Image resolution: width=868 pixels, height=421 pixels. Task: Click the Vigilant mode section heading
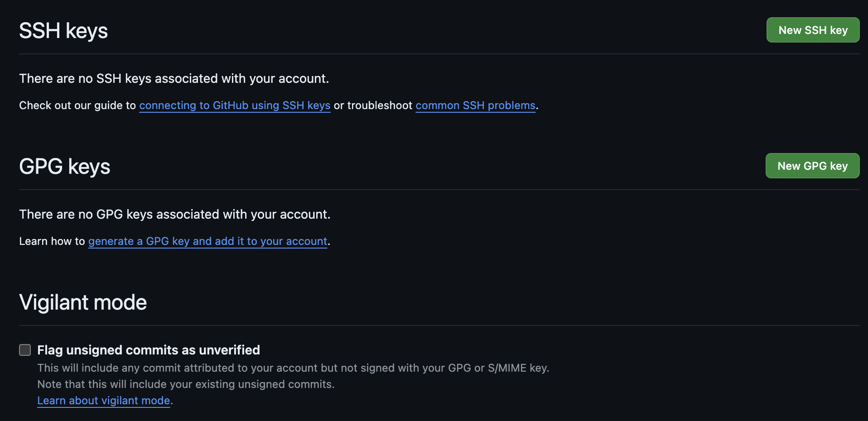83,302
